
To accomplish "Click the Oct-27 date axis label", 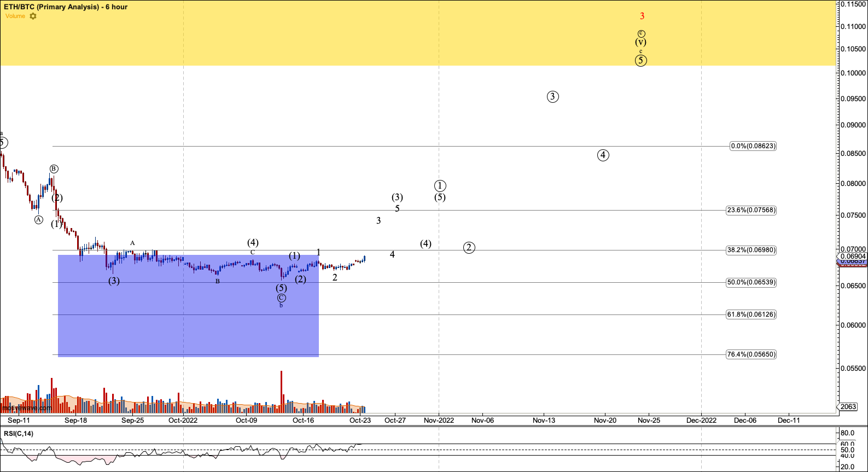I will 395,421.
